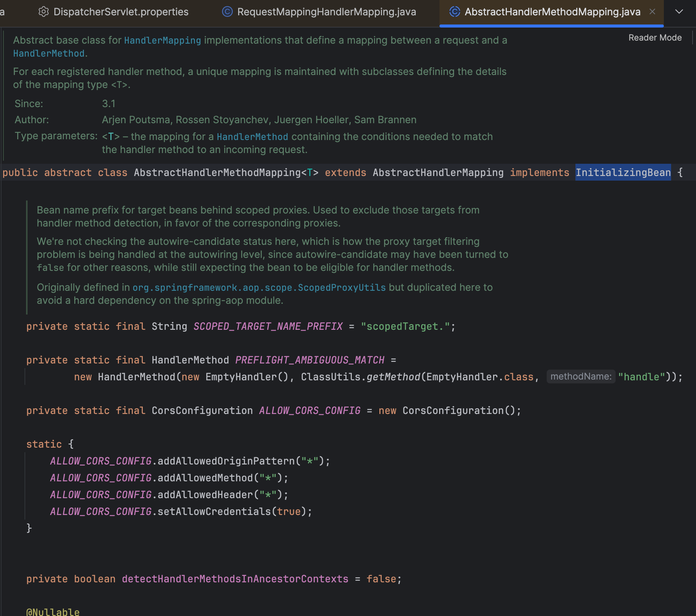The height and width of the screenshot is (616, 696).
Task: Click the class icon on AbstractHandlerMethodMapping.java tab
Action: coord(454,12)
